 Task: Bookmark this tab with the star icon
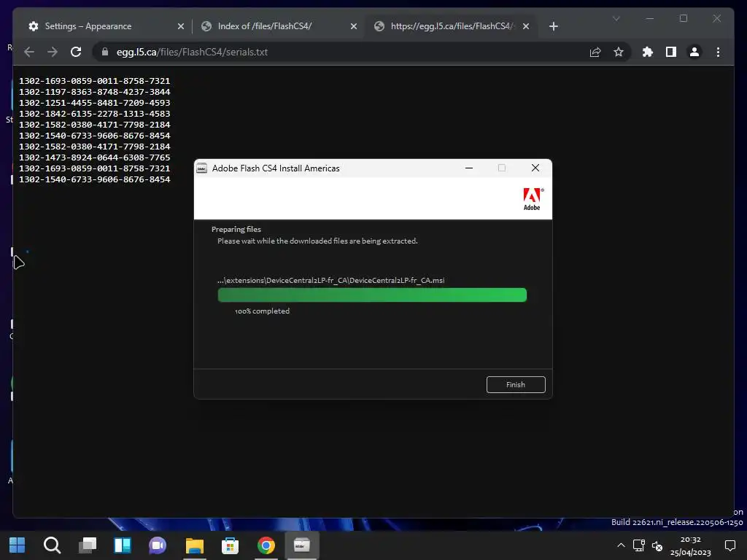pos(619,52)
